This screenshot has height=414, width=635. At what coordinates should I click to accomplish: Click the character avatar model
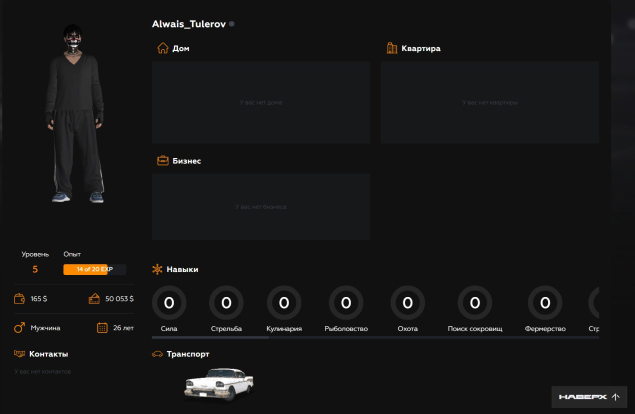(x=76, y=115)
